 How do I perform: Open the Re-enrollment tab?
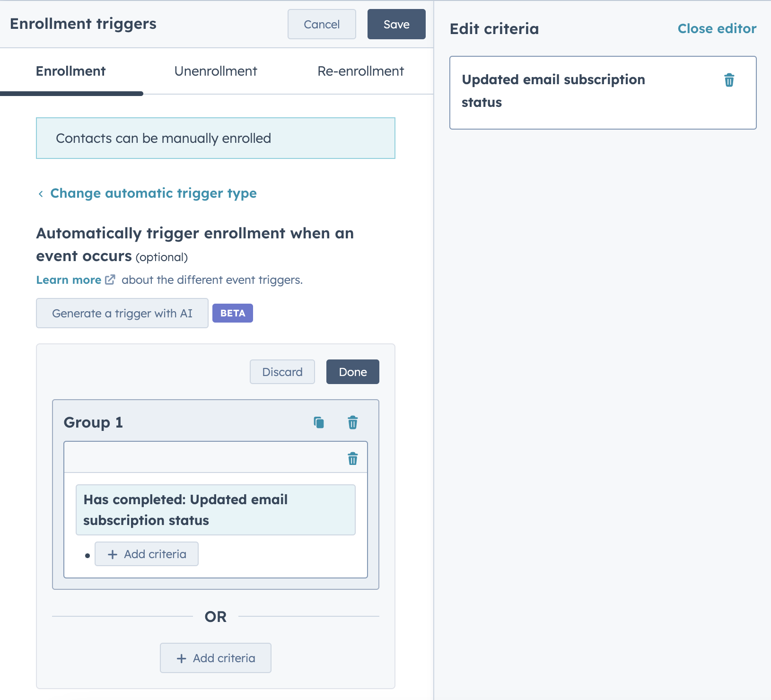tap(360, 71)
